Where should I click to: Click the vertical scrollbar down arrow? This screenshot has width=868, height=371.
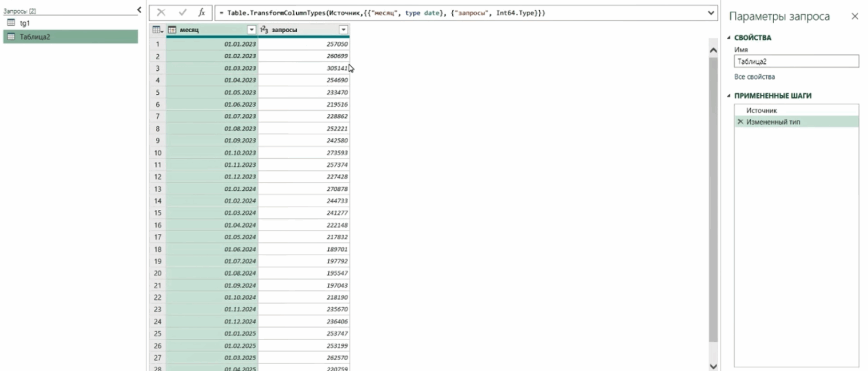713,366
